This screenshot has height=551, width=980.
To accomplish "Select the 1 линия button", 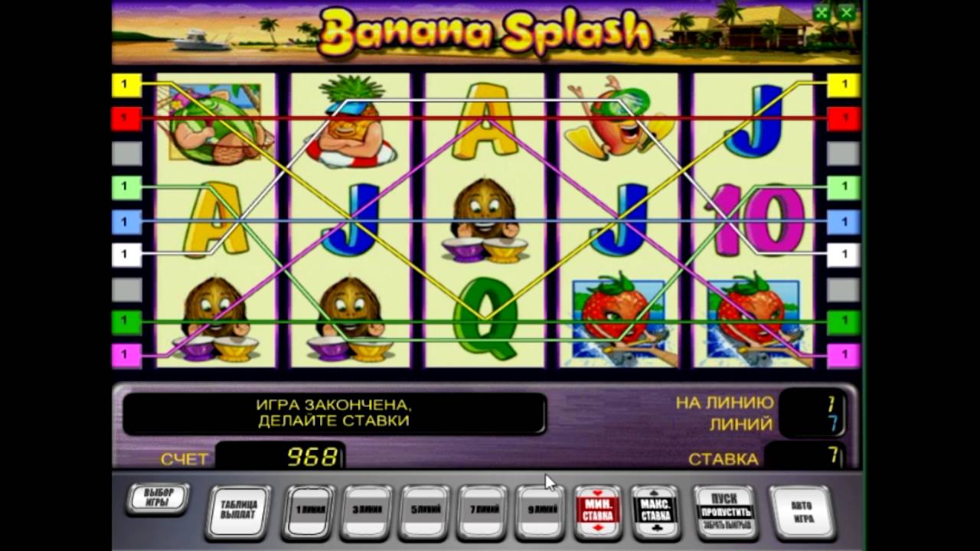I will [308, 511].
